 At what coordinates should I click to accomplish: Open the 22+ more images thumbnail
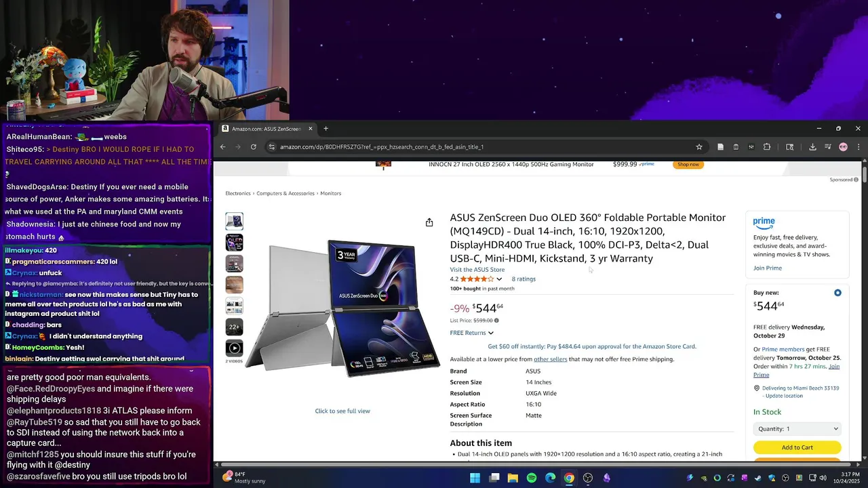pyautogui.click(x=234, y=327)
